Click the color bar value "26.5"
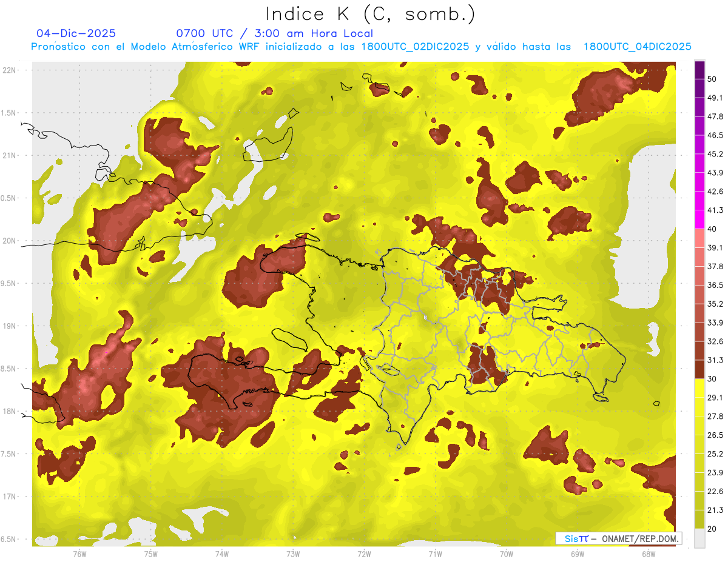The width and height of the screenshot is (728, 562). pyautogui.click(x=715, y=435)
